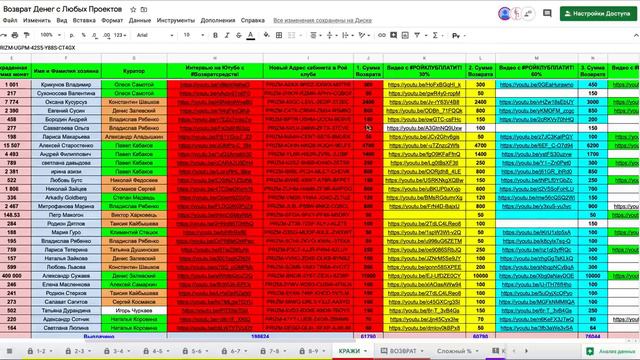Viewport: 640px width, 360px height.
Task: Click the formula bar text
Action: pyautogui.click(x=38, y=48)
